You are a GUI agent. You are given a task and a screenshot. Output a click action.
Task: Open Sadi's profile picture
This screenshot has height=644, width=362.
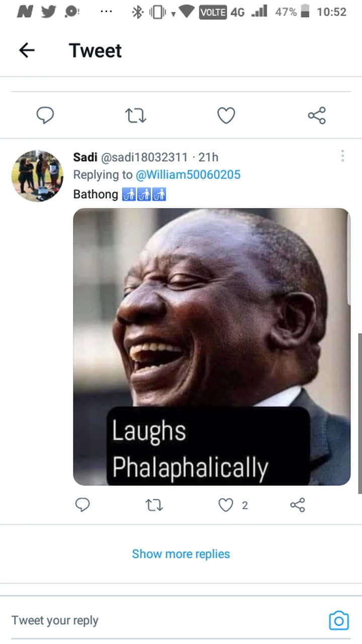[38, 176]
